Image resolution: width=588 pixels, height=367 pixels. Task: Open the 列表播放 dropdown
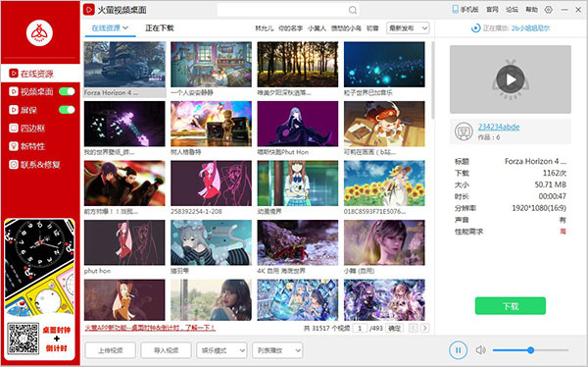(277, 350)
